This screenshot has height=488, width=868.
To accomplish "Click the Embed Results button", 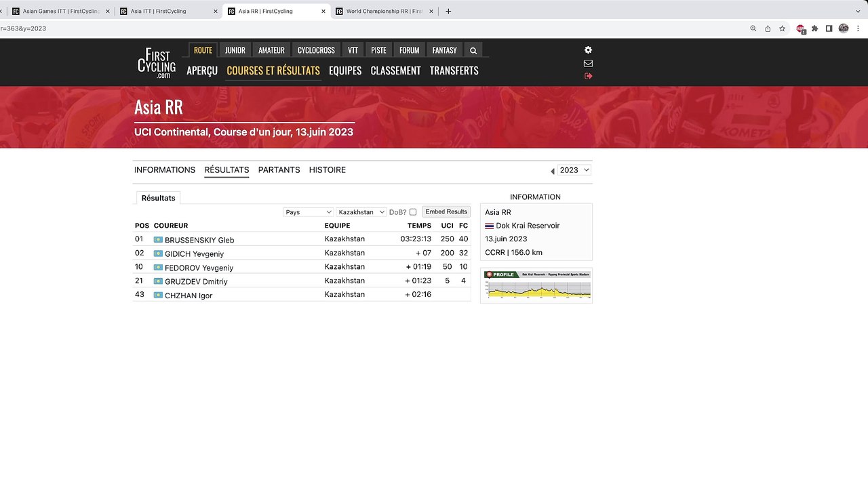I will (x=446, y=212).
